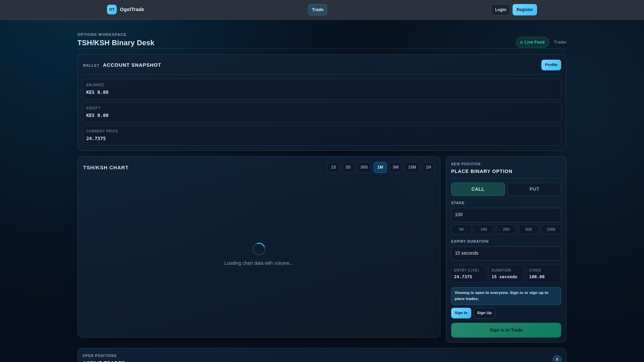Click the Sign In button

[x=461, y=313]
